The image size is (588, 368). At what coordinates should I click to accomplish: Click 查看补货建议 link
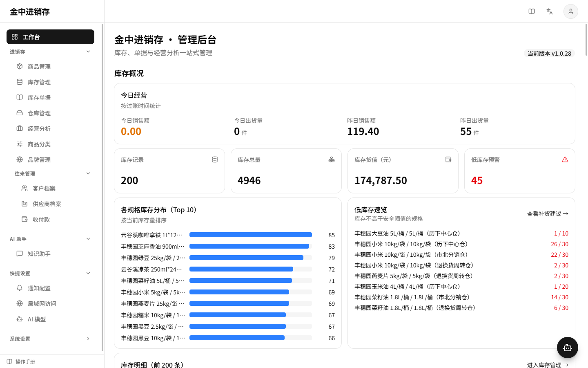point(548,213)
